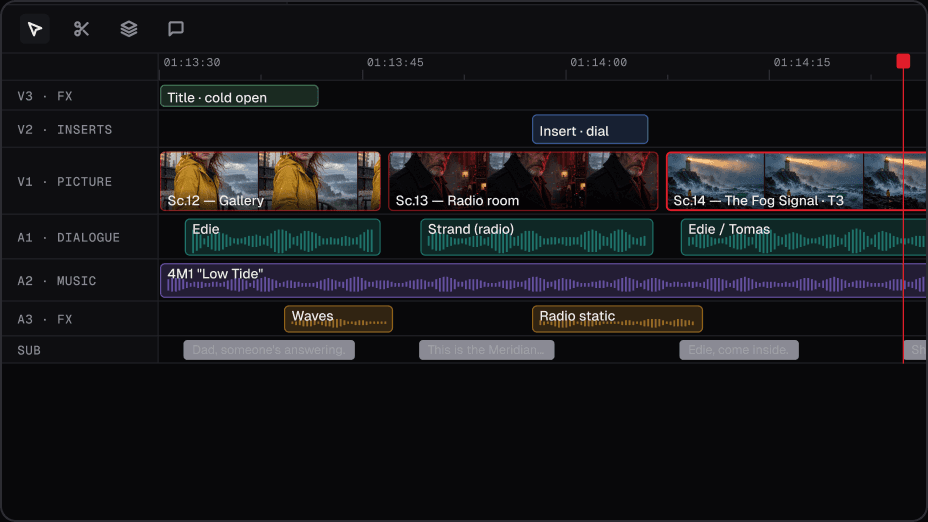This screenshot has height=522, width=928.
Task: Select the Strand (radio) dialogue clip
Action: pyautogui.click(x=537, y=237)
